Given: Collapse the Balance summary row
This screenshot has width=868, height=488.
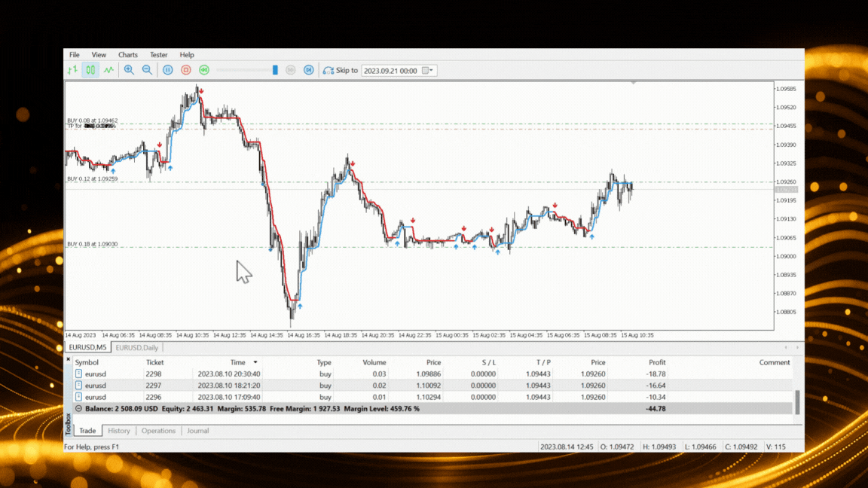Looking at the screenshot, I should pos(78,409).
